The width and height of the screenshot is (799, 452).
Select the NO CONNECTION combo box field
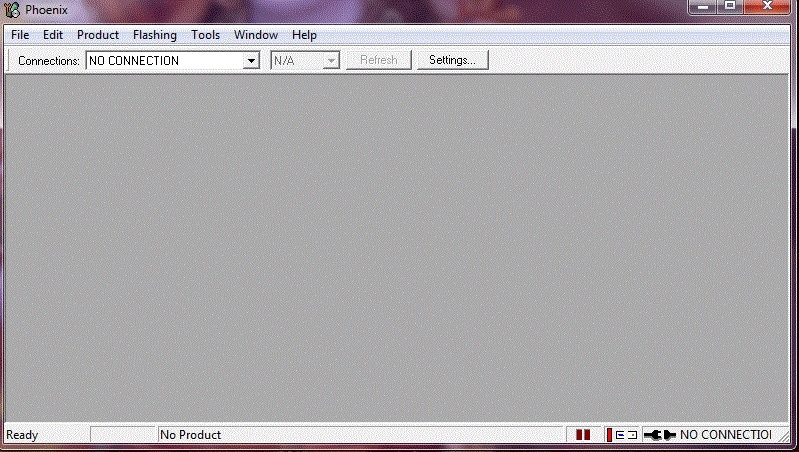173,60
